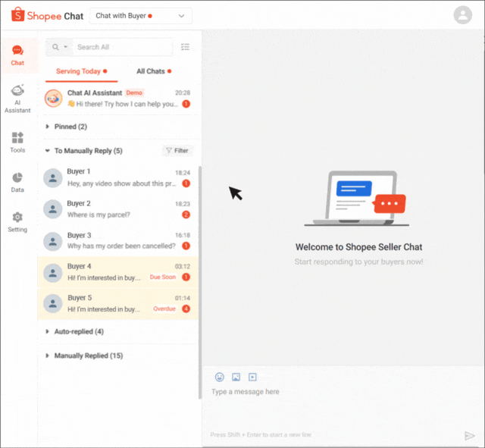The width and height of the screenshot is (485, 448).
Task: Click Buyer 1 unread badge
Action: [x=186, y=183]
